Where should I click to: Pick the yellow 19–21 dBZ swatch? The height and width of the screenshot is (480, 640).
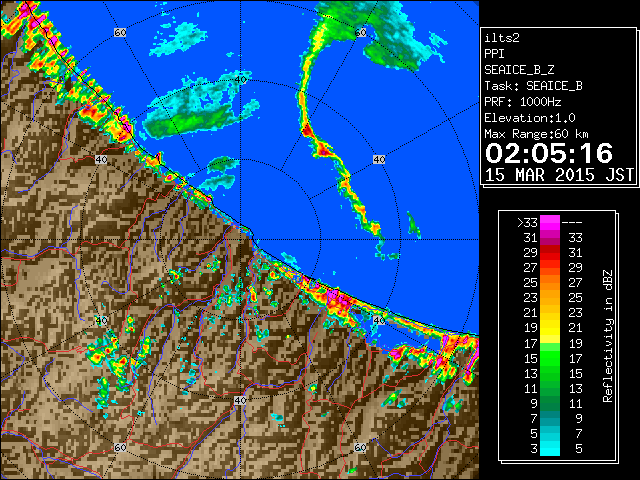tap(550, 328)
